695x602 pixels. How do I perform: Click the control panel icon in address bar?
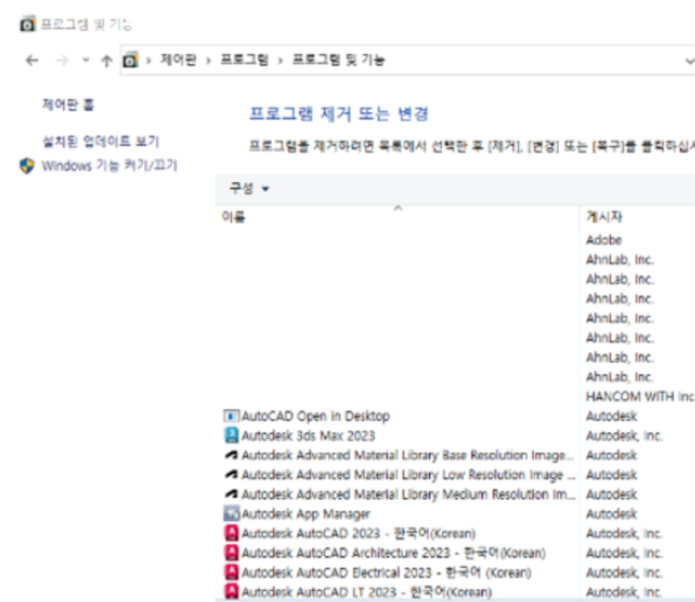[131, 60]
